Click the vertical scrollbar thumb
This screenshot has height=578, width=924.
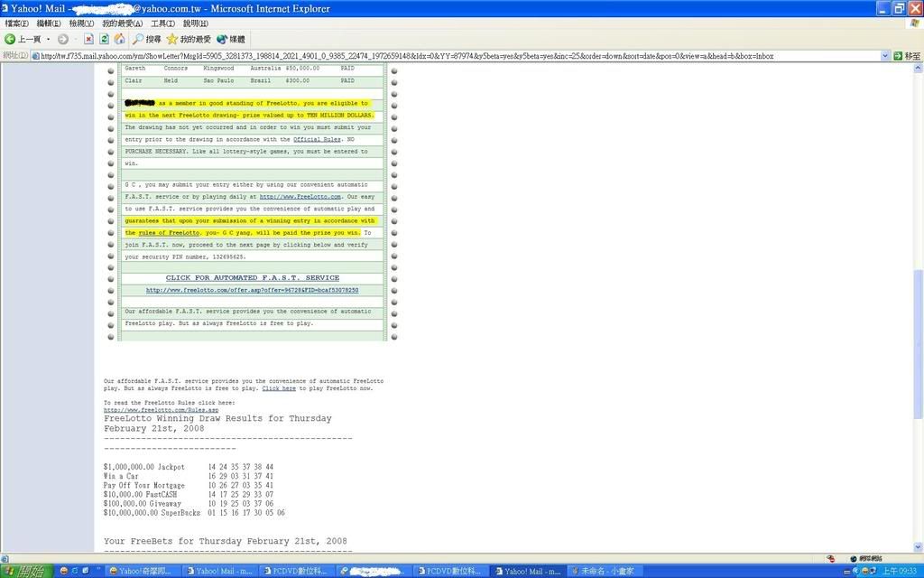click(x=918, y=344)
